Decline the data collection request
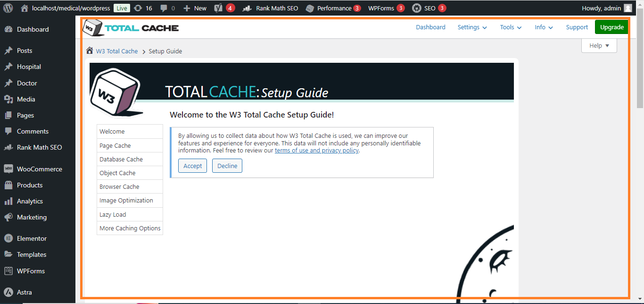 pos(227,166)
